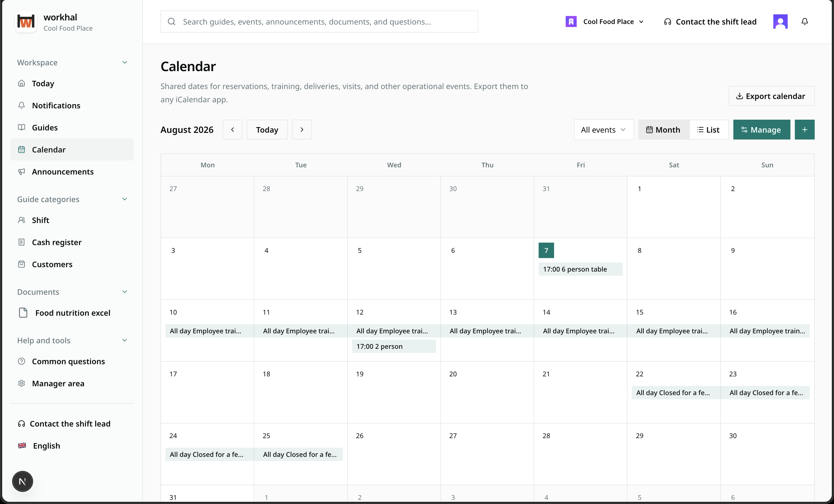Click the file icon beside Food nutrition excel
The image size is (834, 504).
[x=23, y=313]
